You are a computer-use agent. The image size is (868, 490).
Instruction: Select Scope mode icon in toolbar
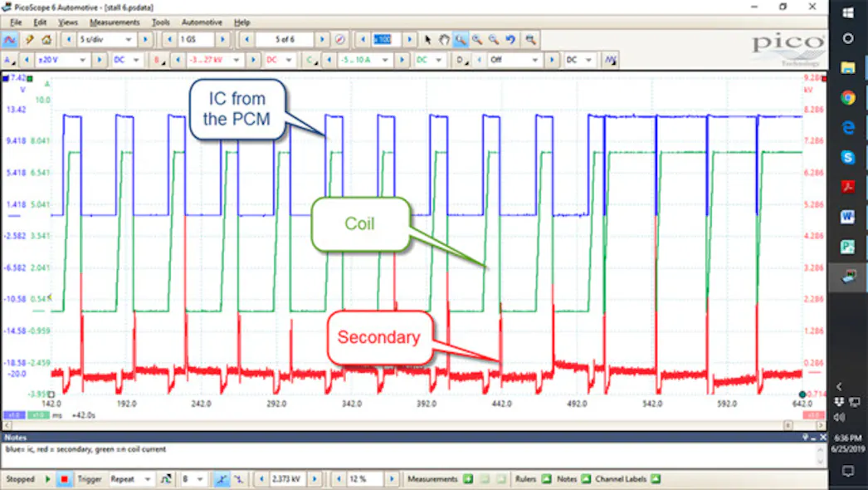(9, 40)
